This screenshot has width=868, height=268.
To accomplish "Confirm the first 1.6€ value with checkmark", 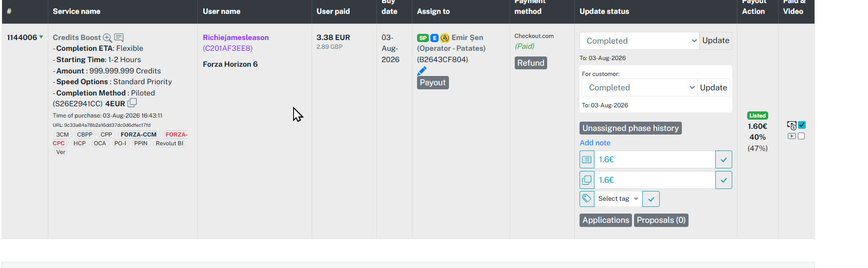I will [724, 160].
